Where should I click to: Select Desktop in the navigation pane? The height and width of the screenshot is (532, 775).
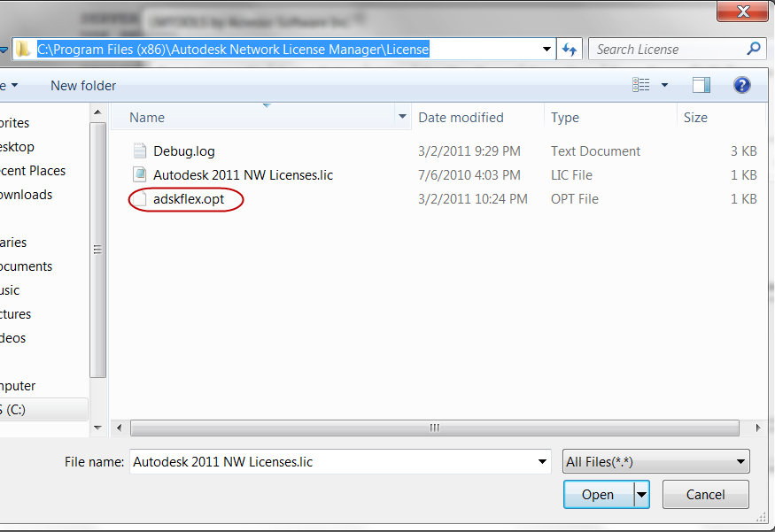click(17, 147)
